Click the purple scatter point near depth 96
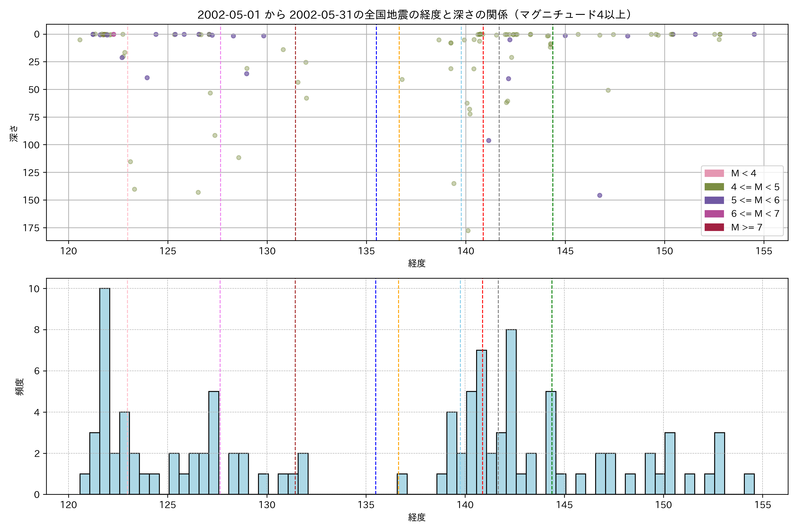 coord(489,141)
